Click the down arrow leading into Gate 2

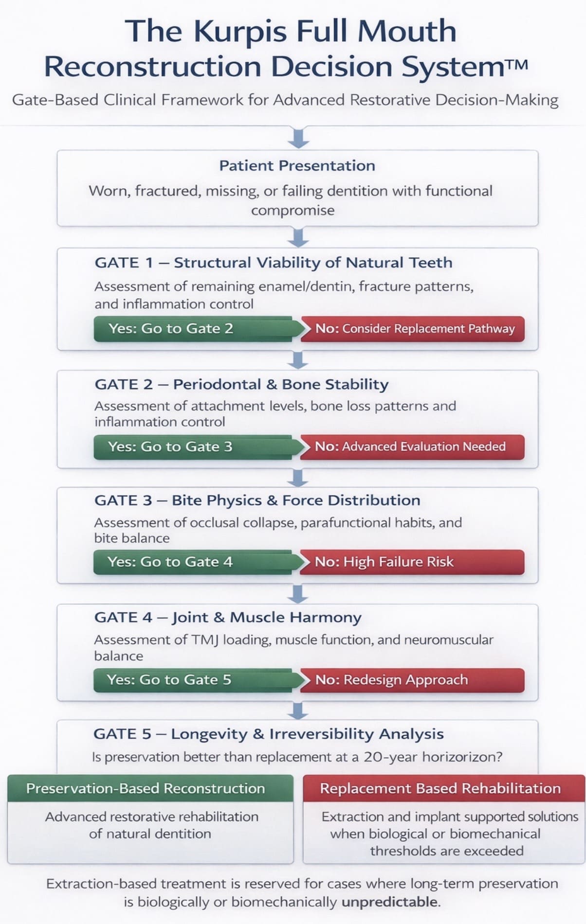tap(298, 360)
